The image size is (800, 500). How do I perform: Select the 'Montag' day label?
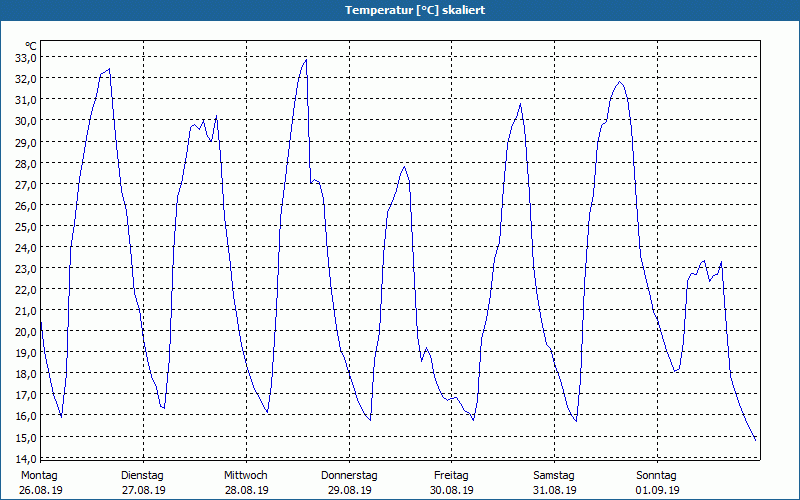tap(39, 476)
